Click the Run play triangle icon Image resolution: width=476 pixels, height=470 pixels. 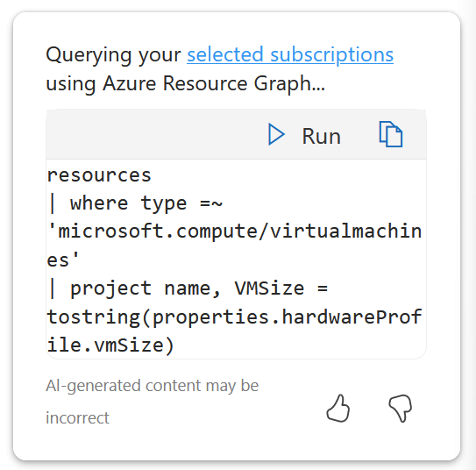pos(276,134)
